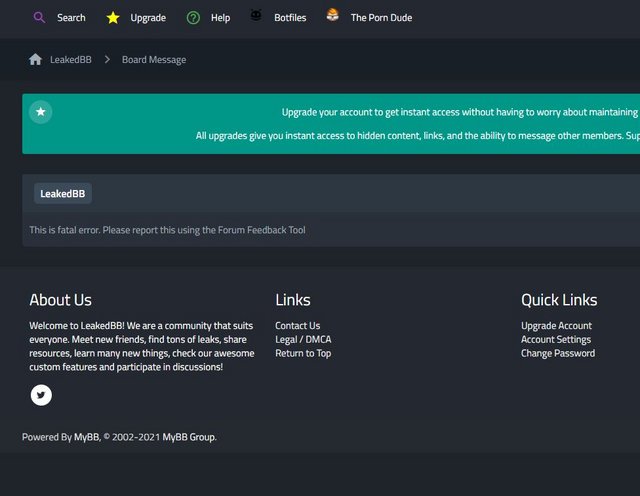Click Return to Top link
This screenshot has width=640, height=496.
click(x=303, y=353)
